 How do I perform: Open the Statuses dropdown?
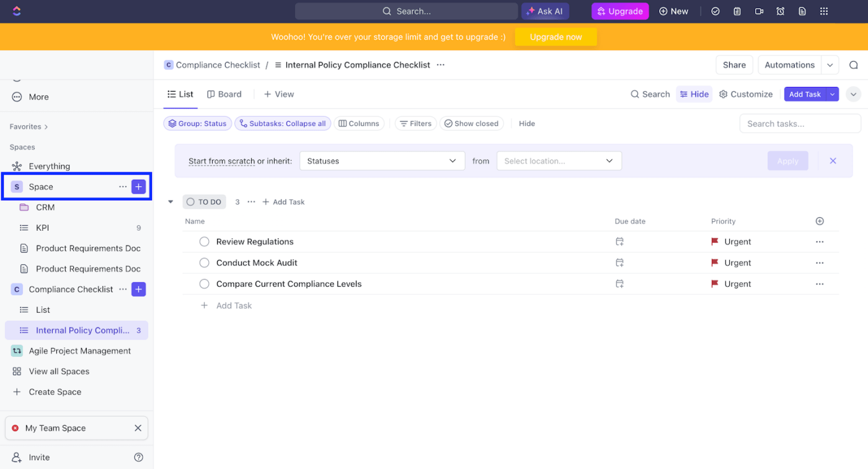point(382,161)
